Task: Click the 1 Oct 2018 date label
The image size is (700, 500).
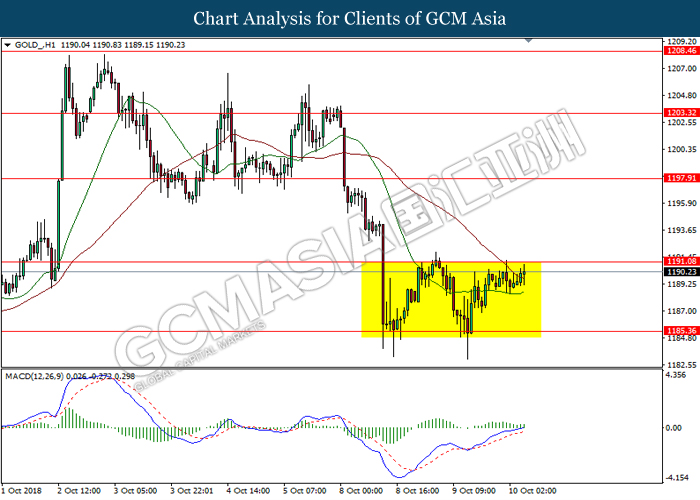Action: click(22, 491)
